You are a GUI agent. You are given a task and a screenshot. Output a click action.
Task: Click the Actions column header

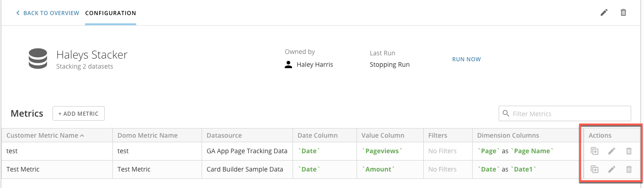[x=612, y=135]
